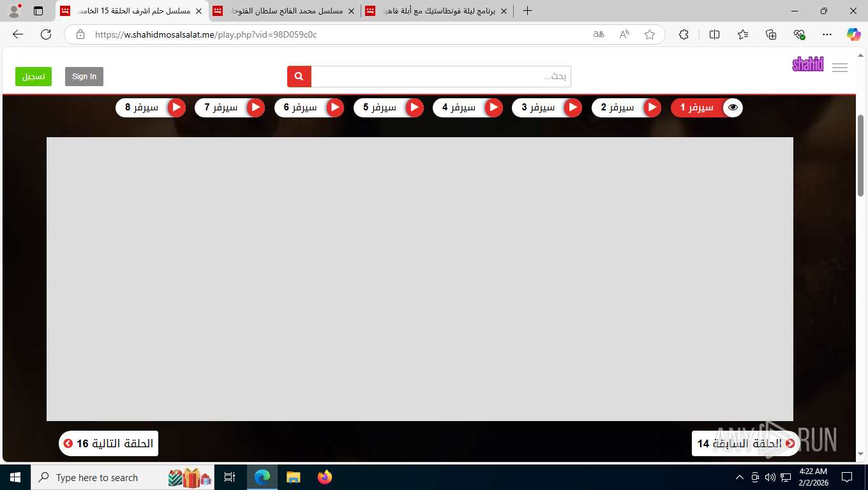Toggle Split screen view icon
Screen dimensions: 868x490
[x=715, y=34]
